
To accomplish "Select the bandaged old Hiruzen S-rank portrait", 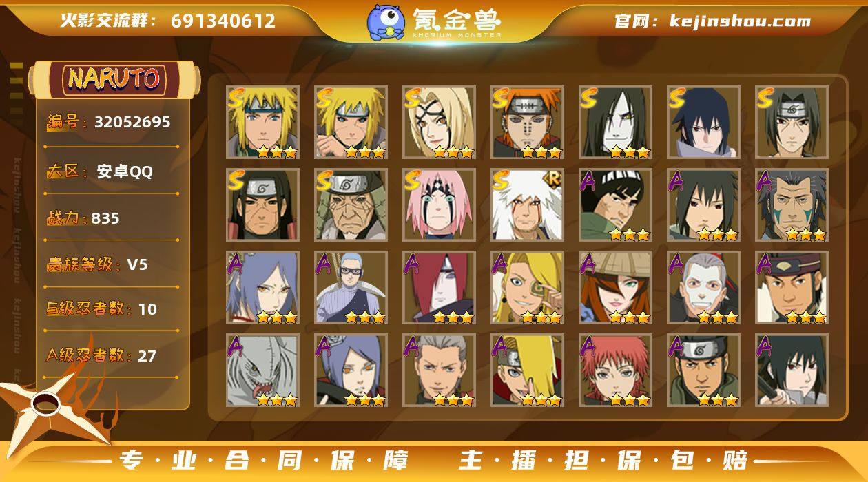I will 351,205.
